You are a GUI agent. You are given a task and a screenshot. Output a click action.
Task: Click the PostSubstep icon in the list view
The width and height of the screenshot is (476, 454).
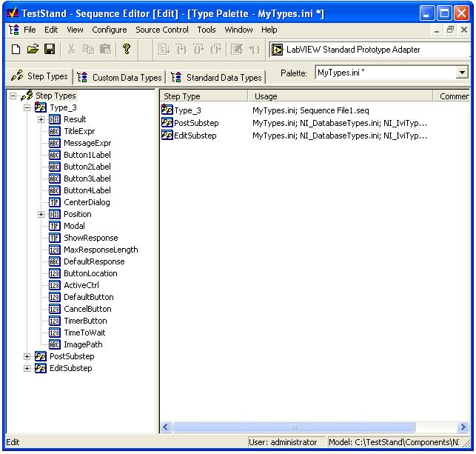point(167,122)
